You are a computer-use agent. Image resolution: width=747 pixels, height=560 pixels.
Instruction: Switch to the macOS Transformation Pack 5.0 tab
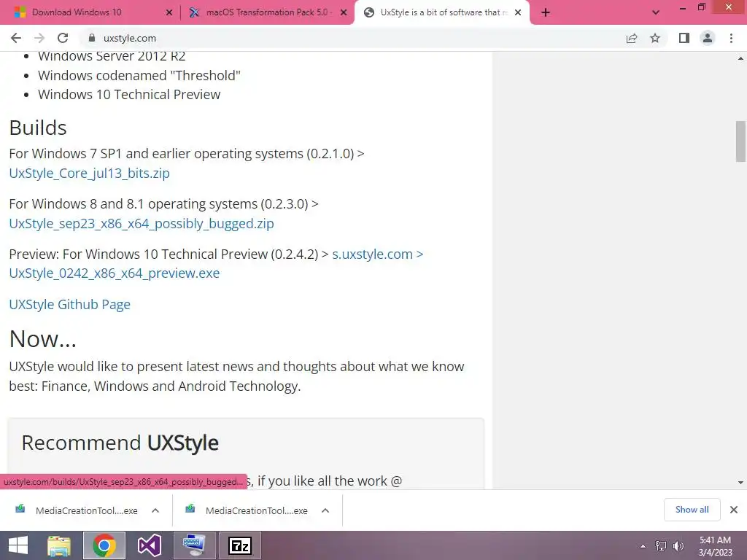click(x=269, y=12)
